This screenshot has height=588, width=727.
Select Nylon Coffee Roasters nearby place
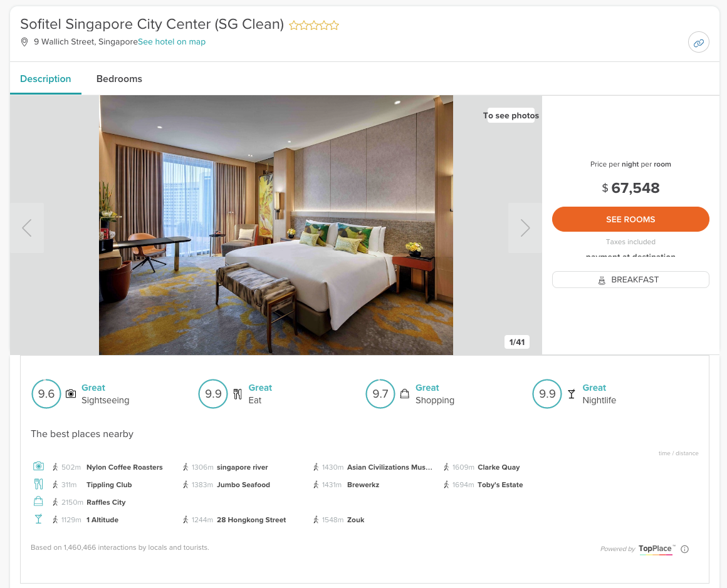click(x=124, y=467)
